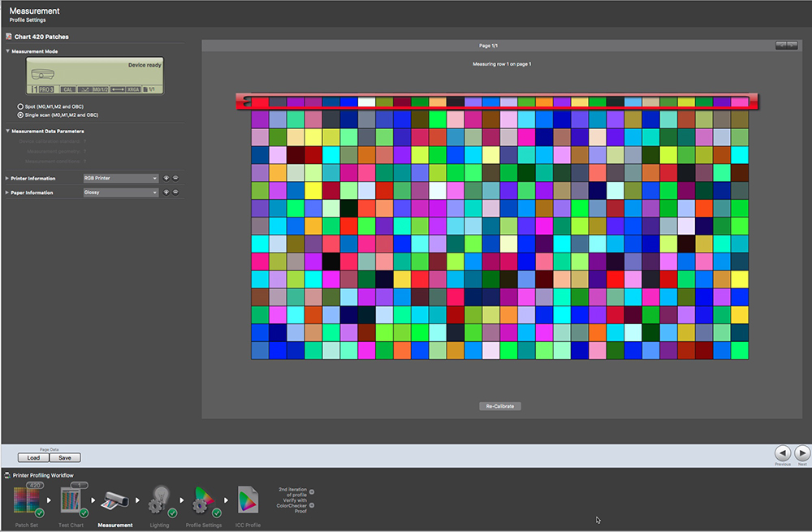
Task: Expand the Printer Information section
Action: coord(8,178)
